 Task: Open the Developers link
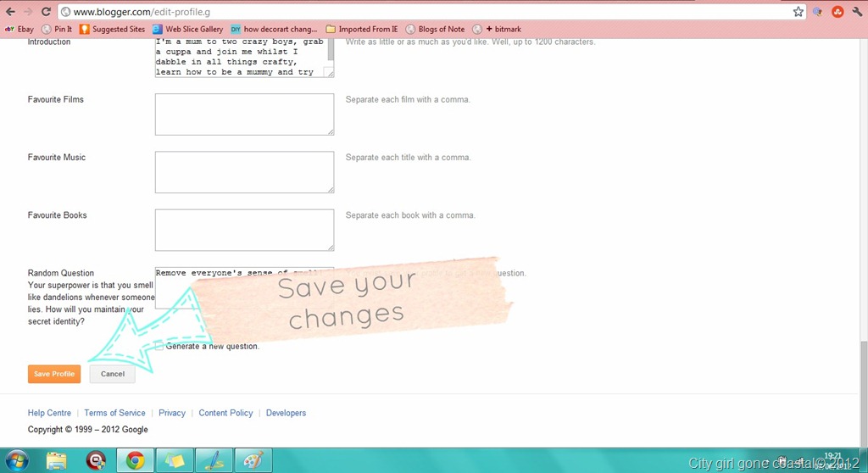click(x=286, y=413)
